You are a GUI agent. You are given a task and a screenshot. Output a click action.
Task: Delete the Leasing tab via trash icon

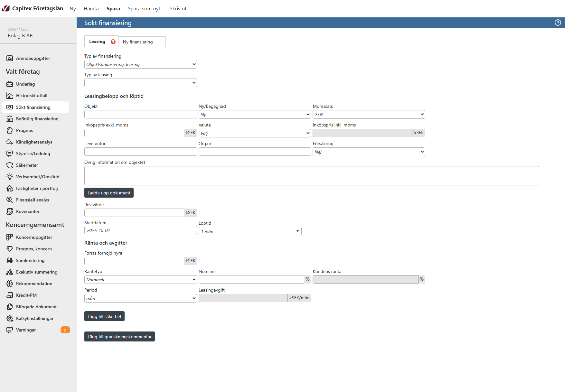click(x=113, y=42)
